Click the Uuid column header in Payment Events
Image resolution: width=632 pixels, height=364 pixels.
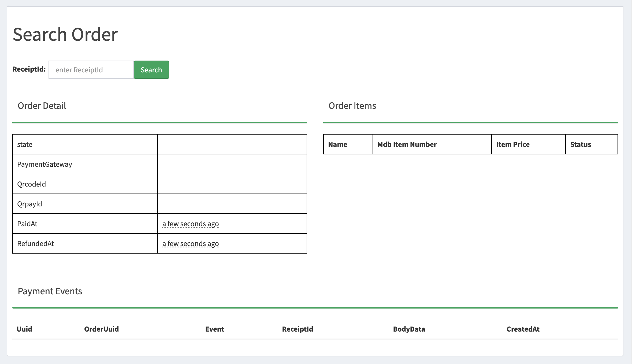[24, 329]
